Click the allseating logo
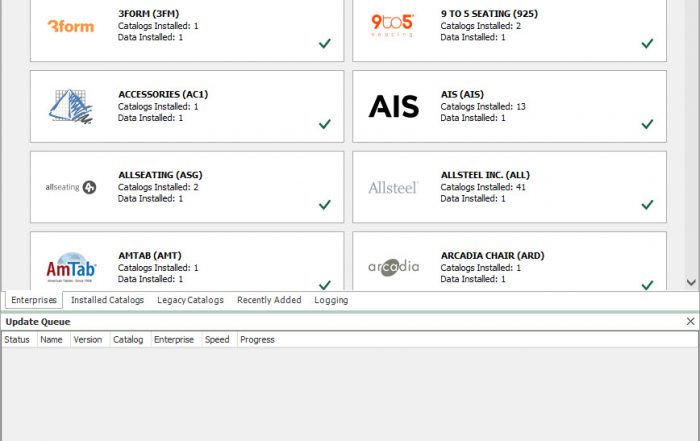 (71, 187)
